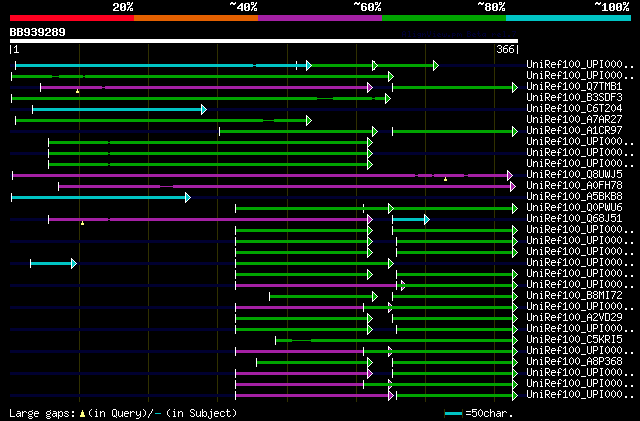
Task: Click the green alignment bar for A7AR27
Action: [x=161, y=120]
